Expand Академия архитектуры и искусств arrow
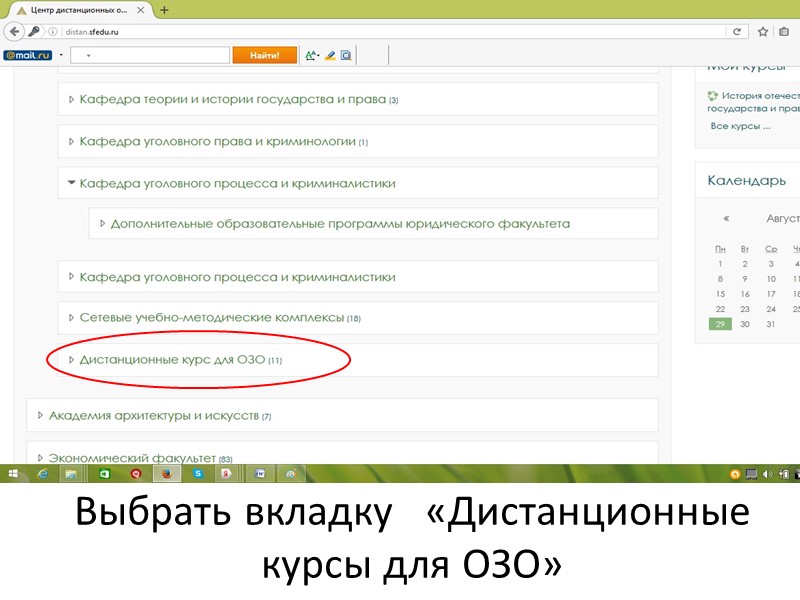Viewport: 800px width, 600px height. click(x=40, y=415)
